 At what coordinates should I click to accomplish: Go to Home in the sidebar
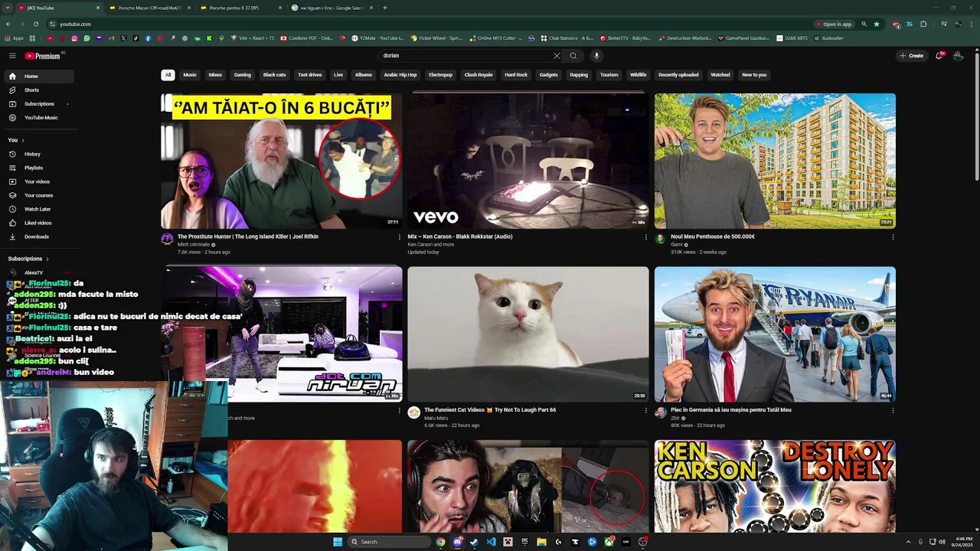tap(38, 77)
